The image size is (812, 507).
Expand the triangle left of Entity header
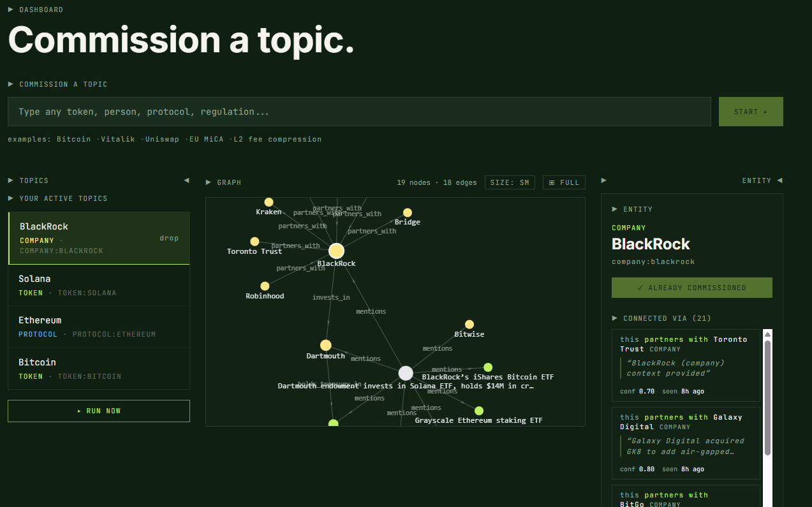[603, 180]
